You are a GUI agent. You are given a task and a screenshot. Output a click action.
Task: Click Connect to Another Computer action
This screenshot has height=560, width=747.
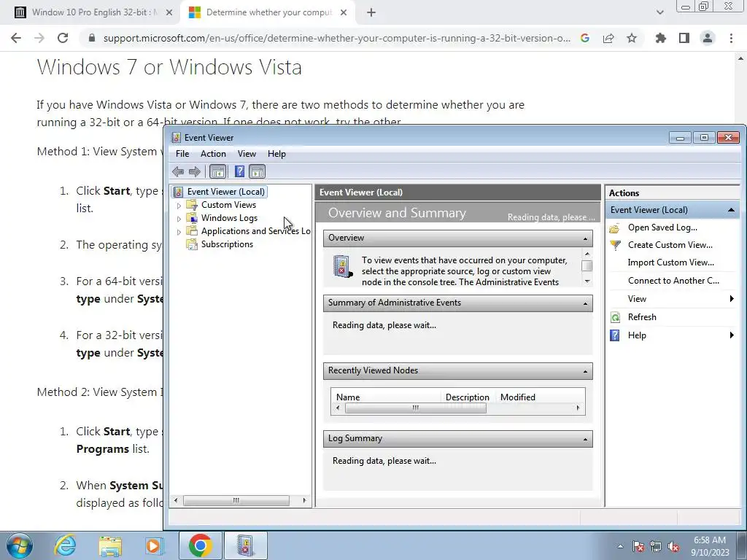coord(673,281)
